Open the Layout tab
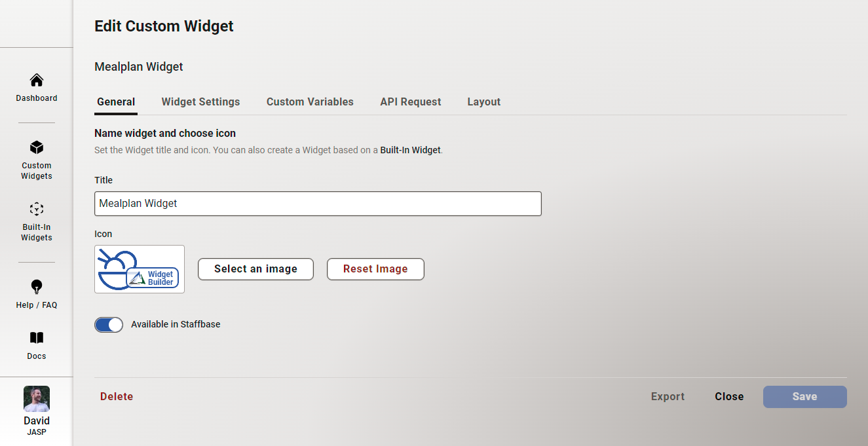Viewport: 868px width, 446px height. [483, 102]
